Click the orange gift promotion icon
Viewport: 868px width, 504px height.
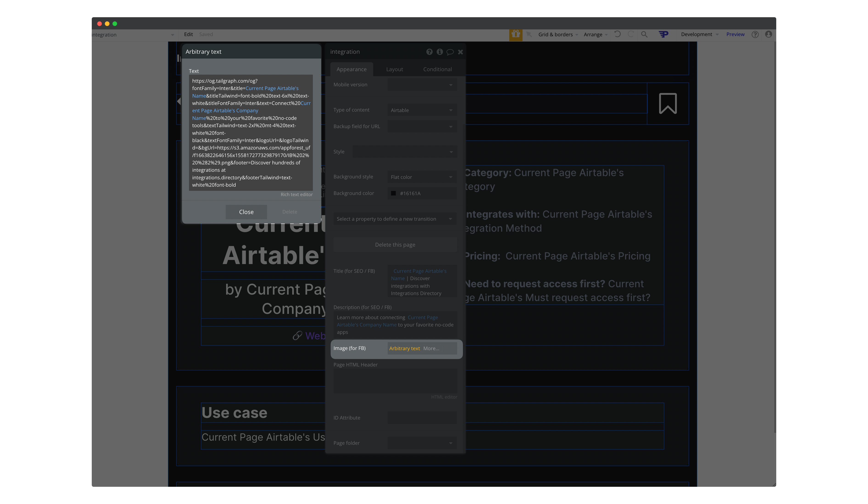tap(516, 34)
